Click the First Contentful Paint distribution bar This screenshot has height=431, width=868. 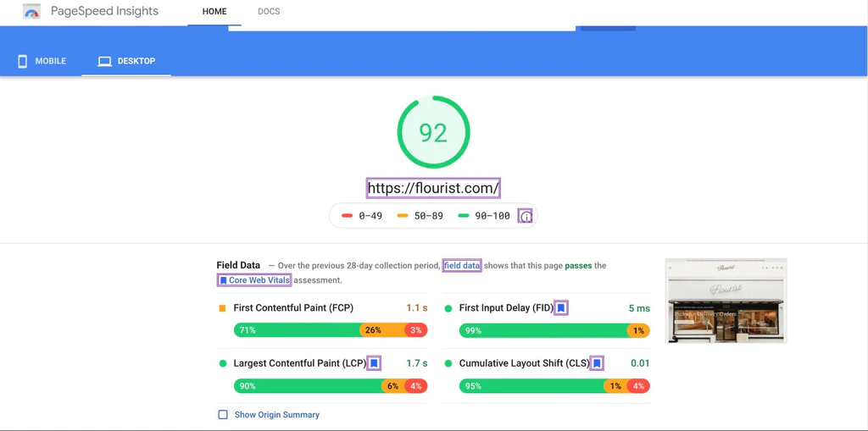tap(331, 330)
